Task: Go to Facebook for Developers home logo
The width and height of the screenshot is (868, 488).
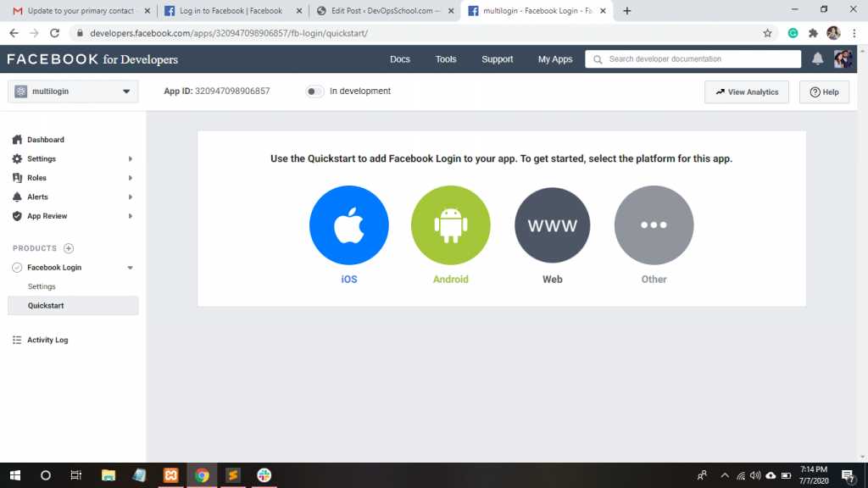Action: 92,59
